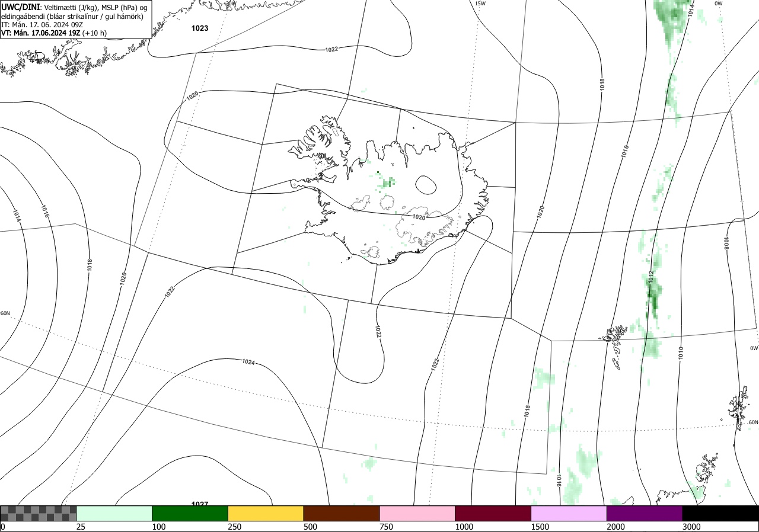Select the light purple 1500–2000 legend swatch
This screenshot has height=532, width=759.
click(569, 513)
